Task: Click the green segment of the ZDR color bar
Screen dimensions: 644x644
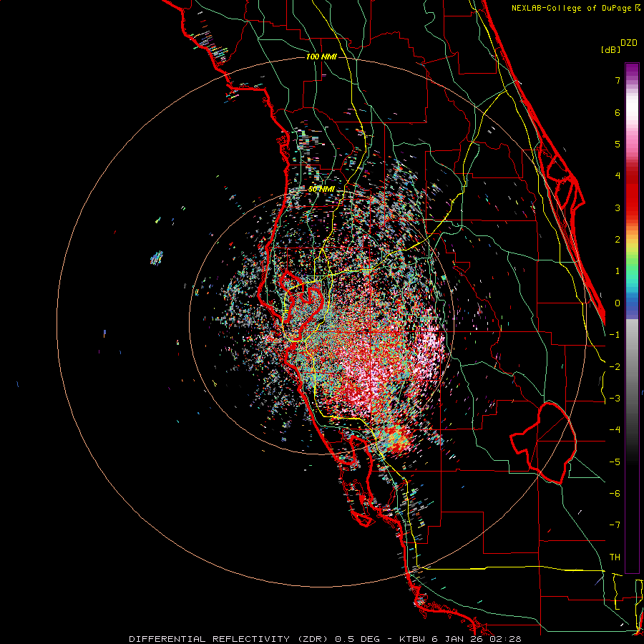Action: [x=632, y=263]
